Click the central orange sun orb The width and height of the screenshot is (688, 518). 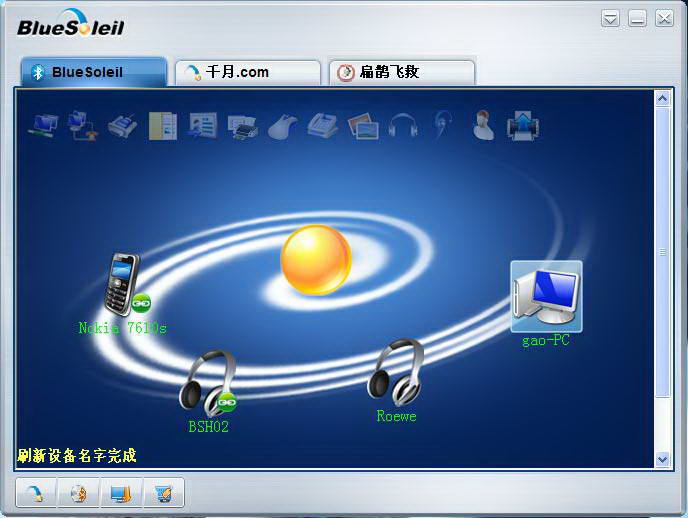(x=316, y=260)
